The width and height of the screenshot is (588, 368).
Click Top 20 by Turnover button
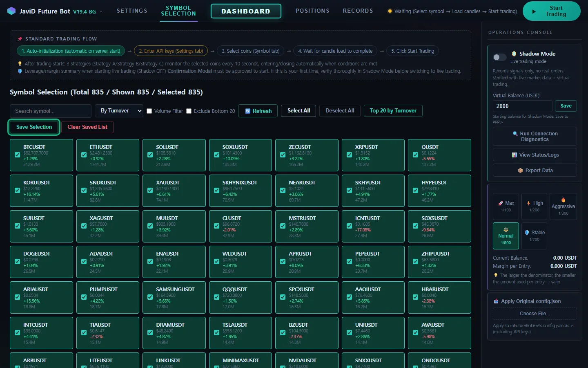pyautogui.click(x=393, y=111)
